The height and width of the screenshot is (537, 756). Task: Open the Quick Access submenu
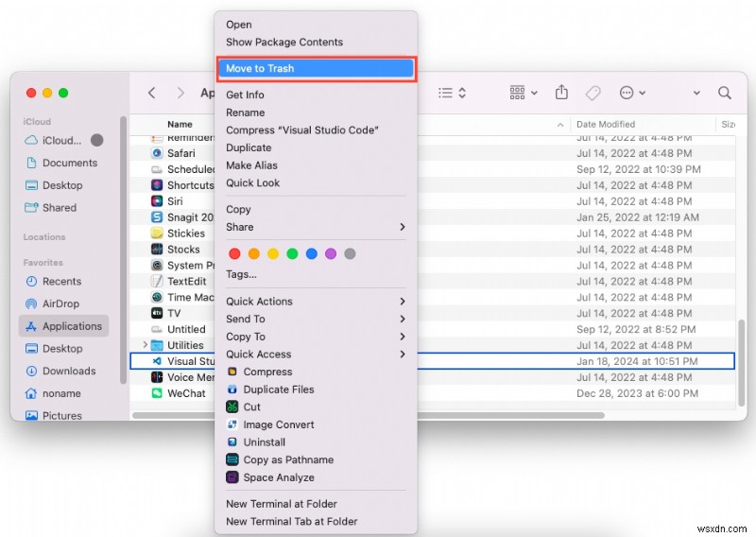[316, 355]
